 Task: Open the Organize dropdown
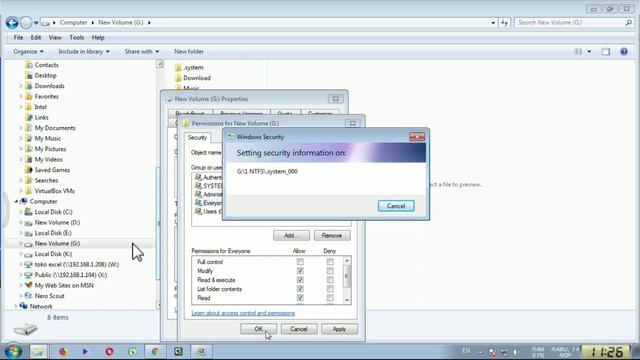pos(28,51)
